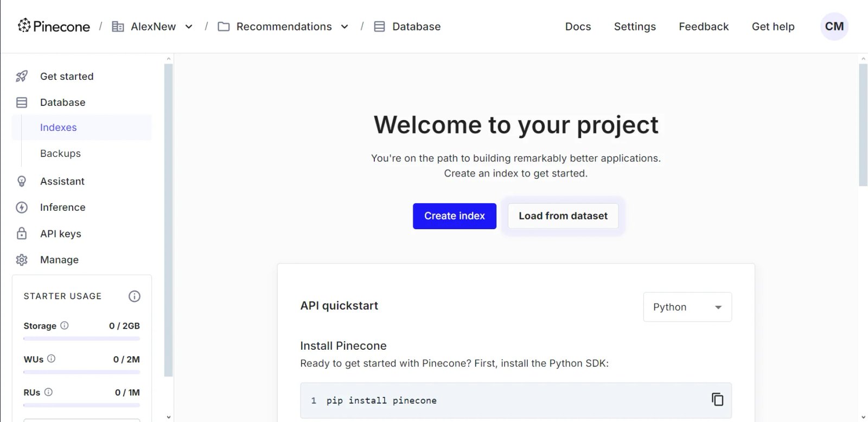Open the Settings link
This screenshot has height=422, width=868.
tap(635, 27)
